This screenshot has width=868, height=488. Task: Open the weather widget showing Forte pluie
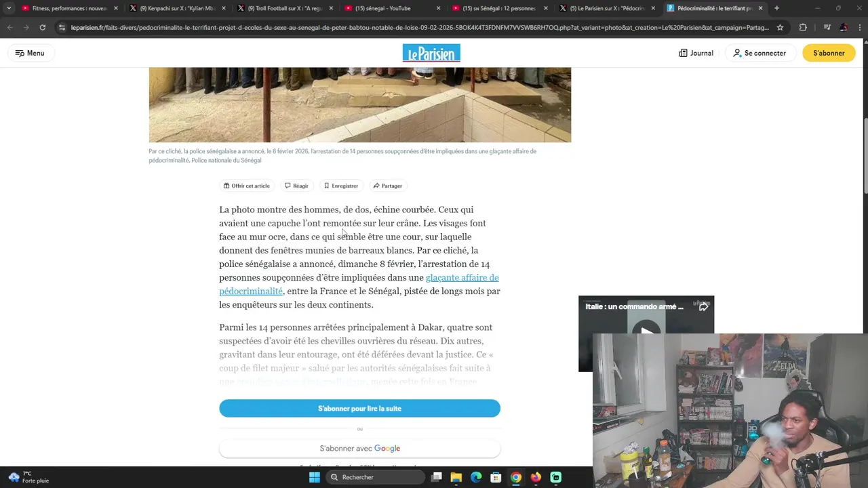[x=28, y=477]
